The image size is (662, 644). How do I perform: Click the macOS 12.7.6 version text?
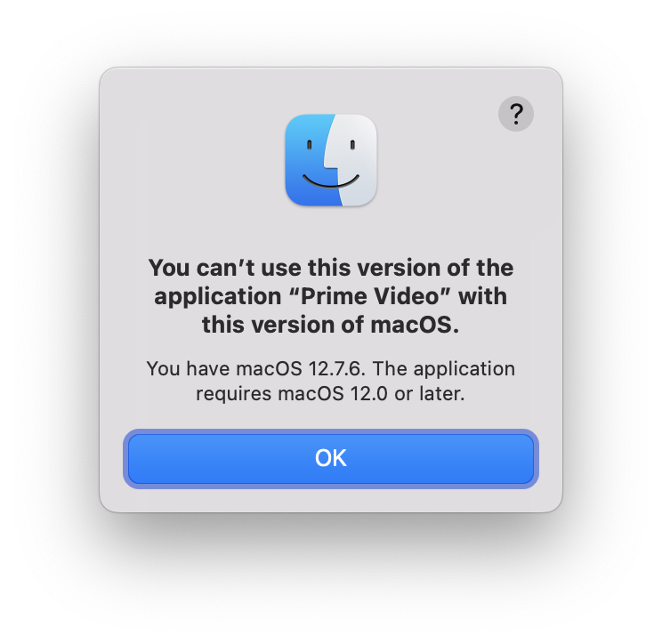coord(300,369)
